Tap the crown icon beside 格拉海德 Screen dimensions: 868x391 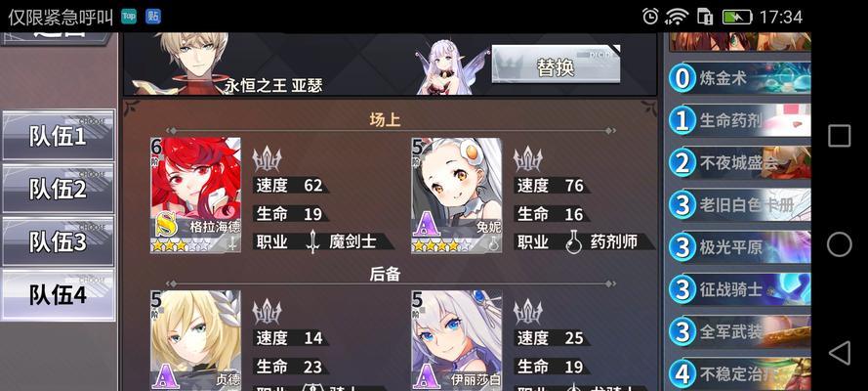pyautogui.click(x=268, y=159)
